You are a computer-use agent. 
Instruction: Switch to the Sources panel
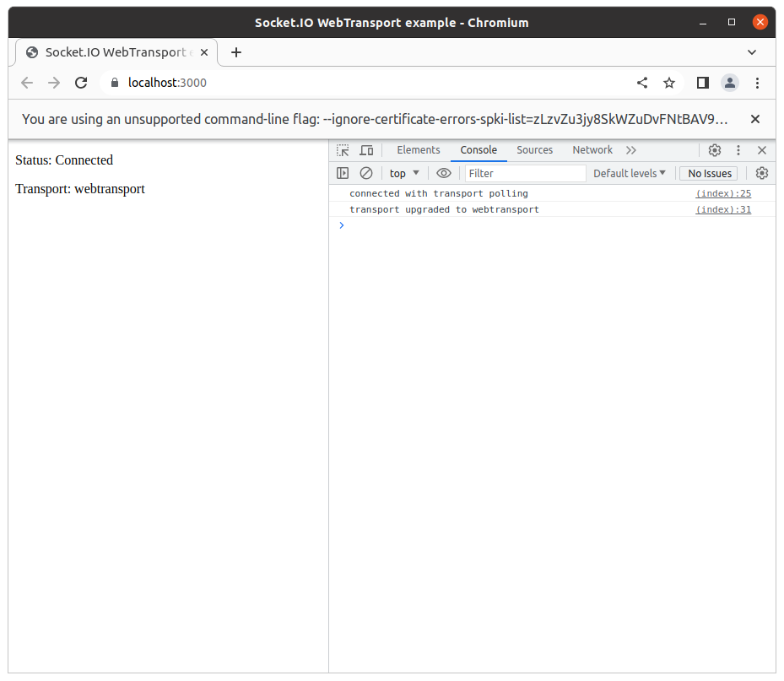point(534,149)
